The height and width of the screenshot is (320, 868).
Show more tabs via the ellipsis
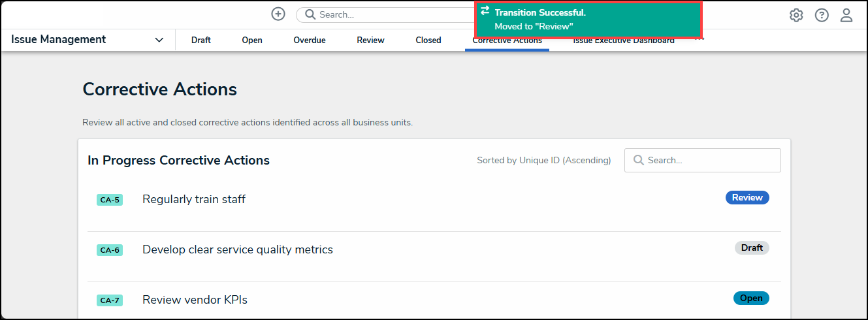[x=699, y=40]
